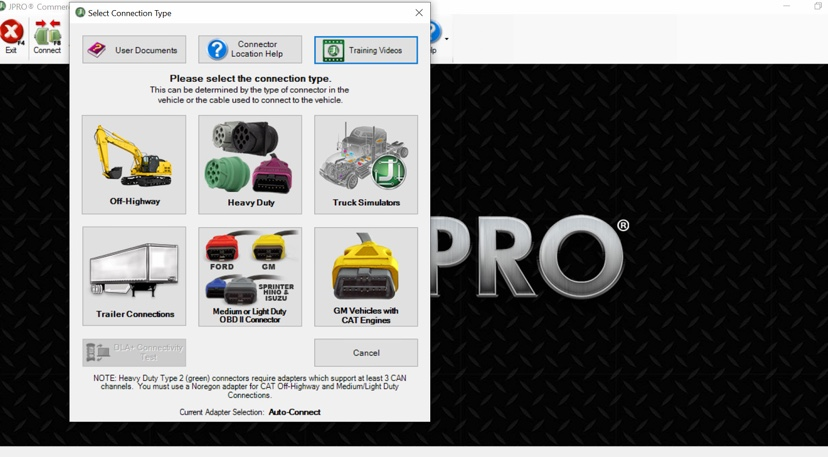Click the minimize button of the JPRO window
The height and width of the screenshot is (457, 828).
pyautogui.click(x=787, y=6)
